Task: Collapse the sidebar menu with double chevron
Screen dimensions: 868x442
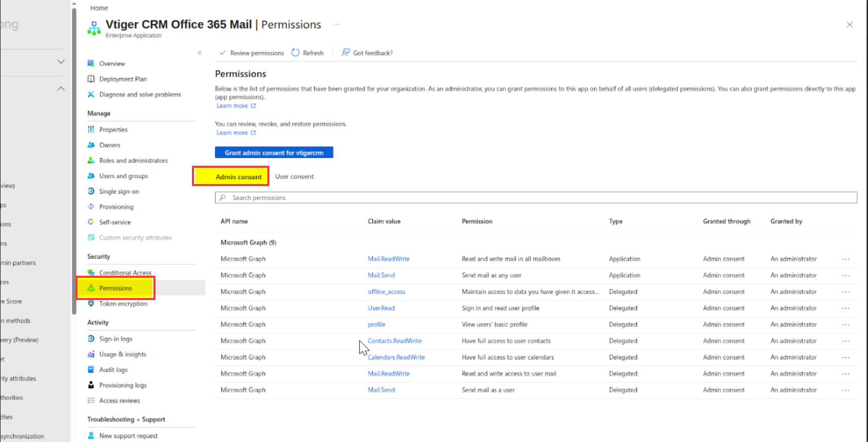Action: [x=200, y=53]
